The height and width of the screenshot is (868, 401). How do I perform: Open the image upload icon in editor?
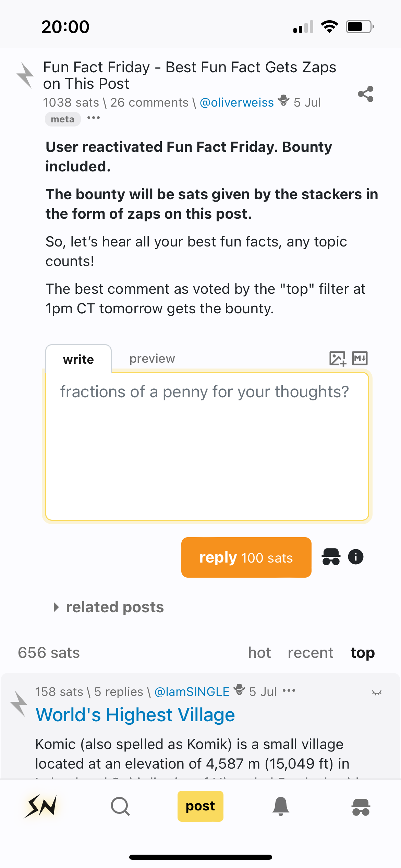tap(337, 359)
